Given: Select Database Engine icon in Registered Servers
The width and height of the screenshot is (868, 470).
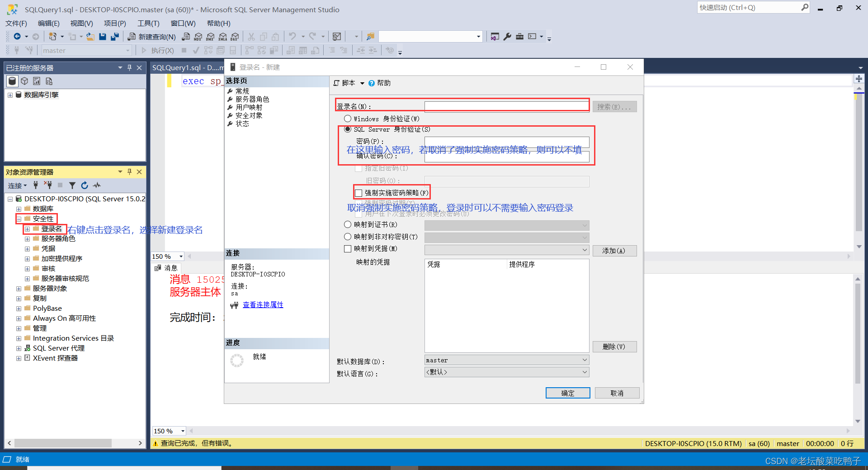Looking at the screenshot, I should 12,81.
